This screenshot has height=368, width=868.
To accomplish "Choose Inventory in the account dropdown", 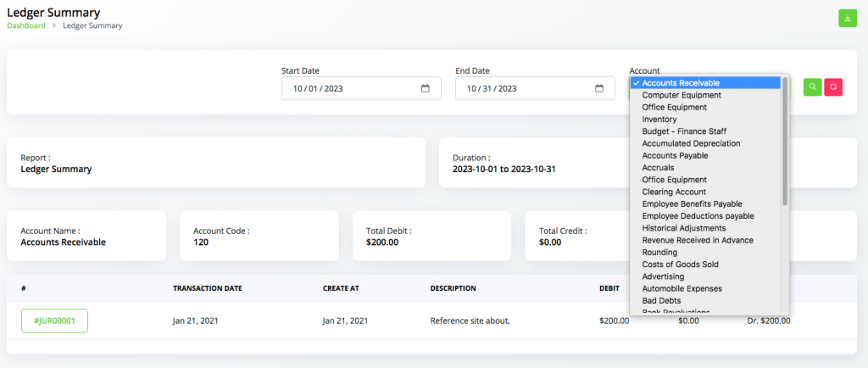I will tap(659, 120).
